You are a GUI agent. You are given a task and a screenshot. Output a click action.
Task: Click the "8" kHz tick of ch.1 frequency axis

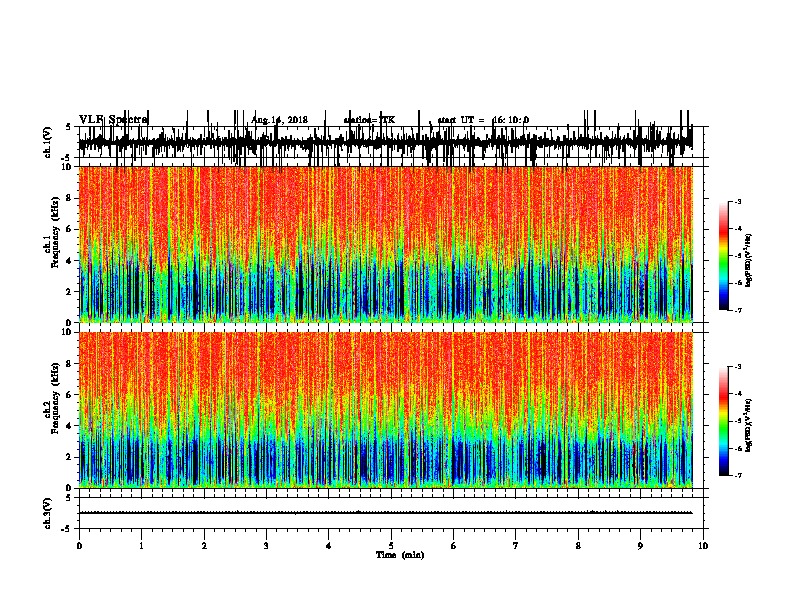pos(70,198)
